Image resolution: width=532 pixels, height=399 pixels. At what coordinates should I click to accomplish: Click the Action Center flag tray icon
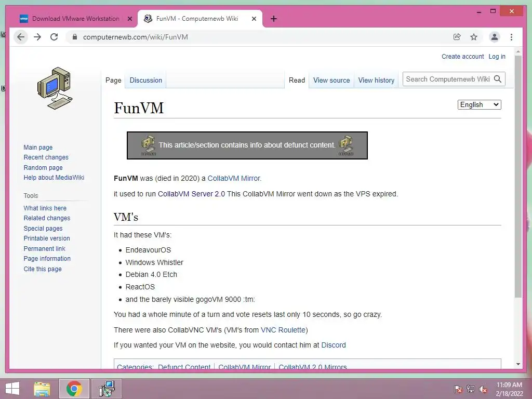(458, 389)
